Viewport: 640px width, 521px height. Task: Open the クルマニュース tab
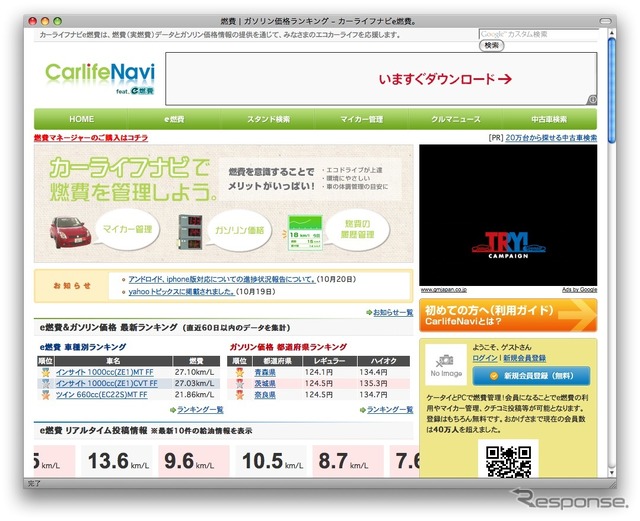(456, 119)
